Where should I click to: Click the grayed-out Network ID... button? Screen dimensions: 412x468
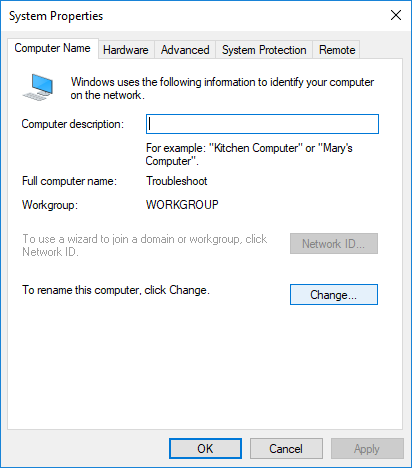pos(334,244)
